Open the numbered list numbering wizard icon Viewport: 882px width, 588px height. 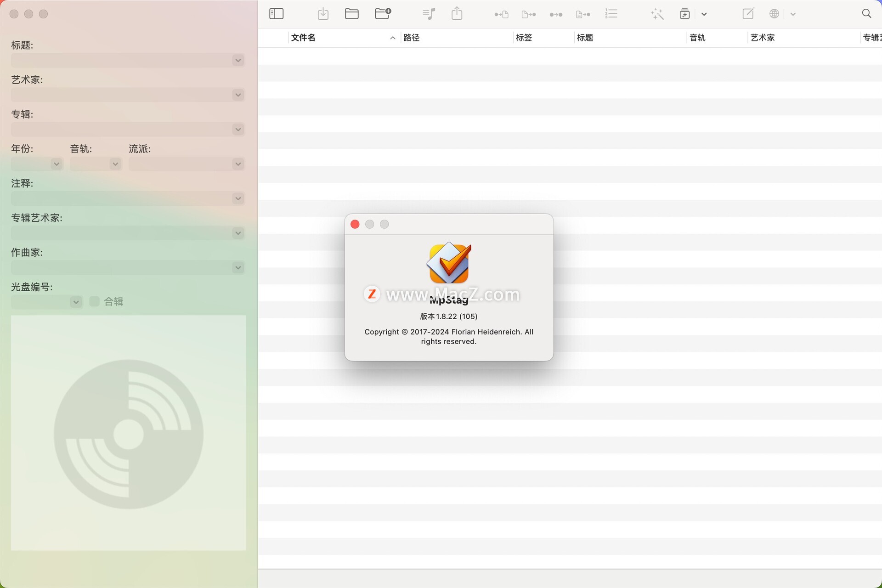(x=611, y=14)
